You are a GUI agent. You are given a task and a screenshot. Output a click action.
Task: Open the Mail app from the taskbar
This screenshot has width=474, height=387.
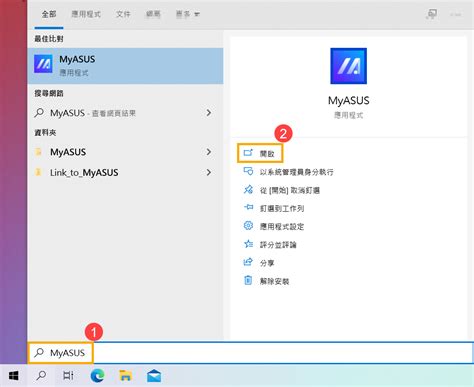pos(154,376)
